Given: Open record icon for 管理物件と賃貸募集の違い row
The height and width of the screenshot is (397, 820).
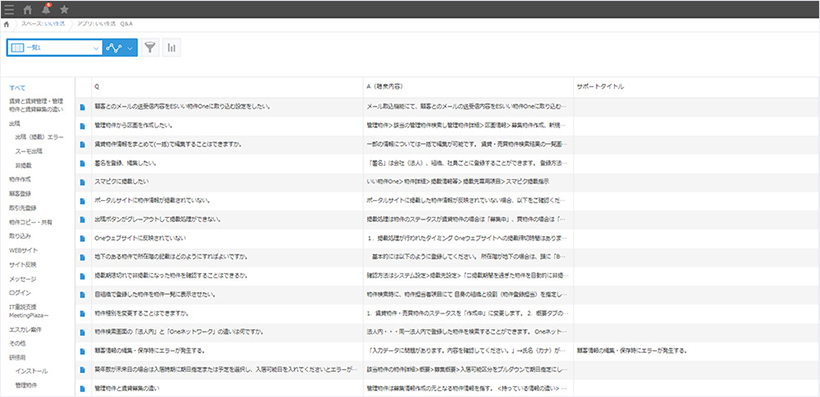Looking at the screenshot, I should [82, 389].
